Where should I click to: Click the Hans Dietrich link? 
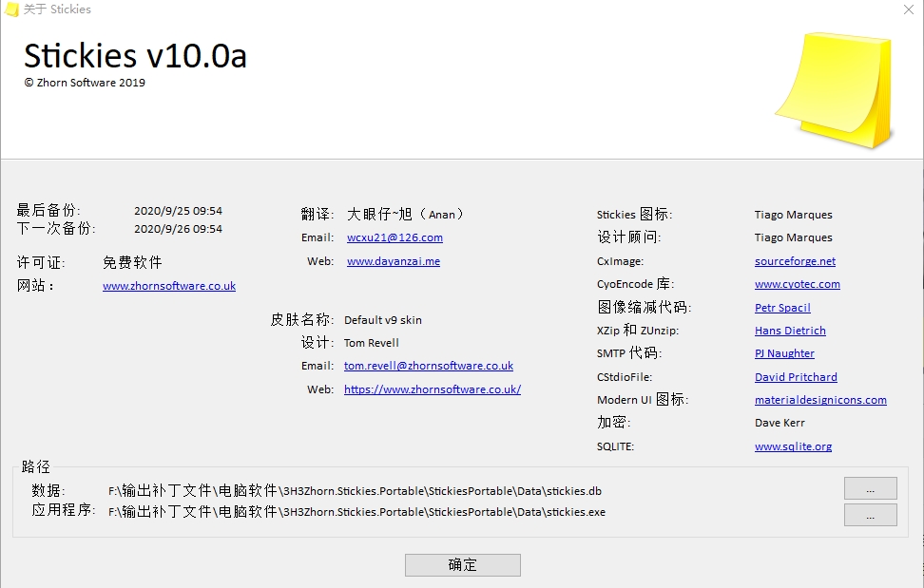pyautogui.click(x=790, y=331)
